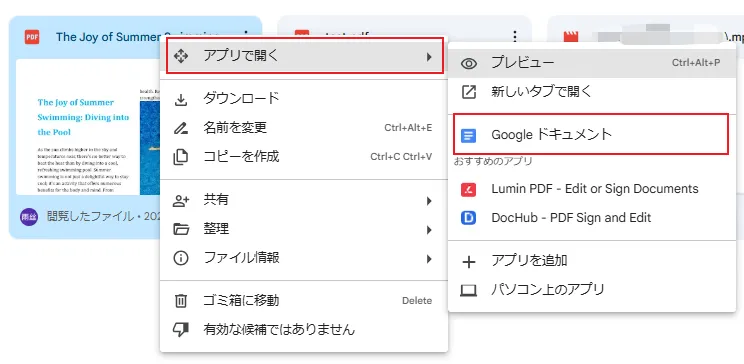Open three-dot menu of the second file card
Screen dimensions: 744x364
point(515,37)
